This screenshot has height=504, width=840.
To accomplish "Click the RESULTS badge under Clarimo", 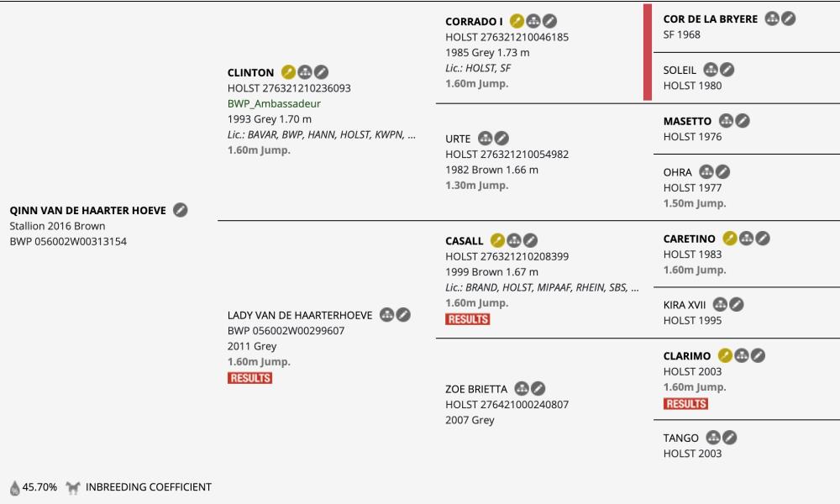I will point(685,404).
